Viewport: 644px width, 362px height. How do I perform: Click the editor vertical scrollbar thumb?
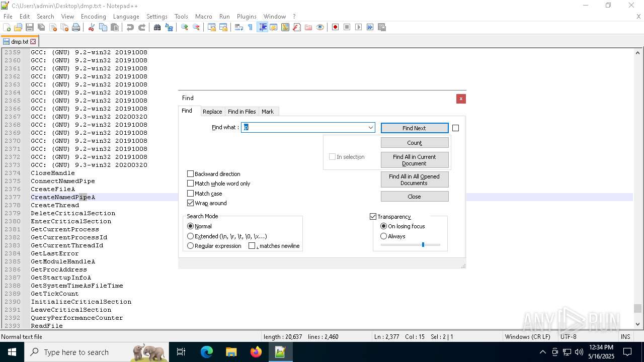(638, 308)
